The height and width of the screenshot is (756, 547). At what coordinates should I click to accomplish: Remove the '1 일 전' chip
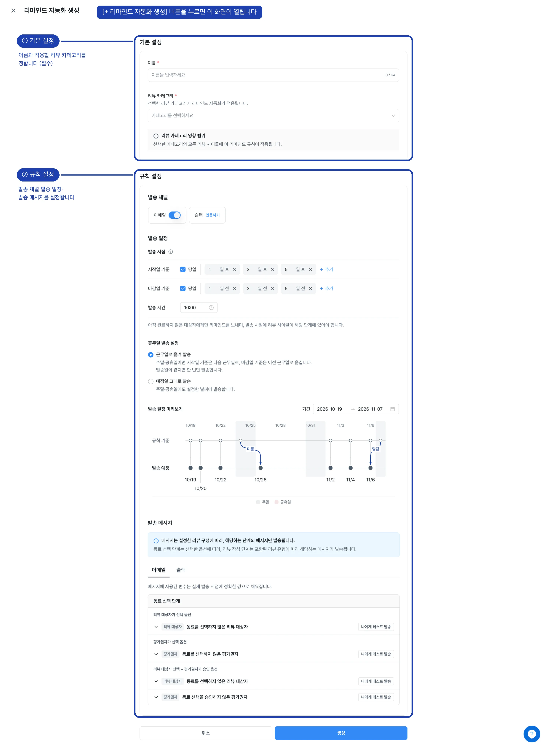[234, 289]
